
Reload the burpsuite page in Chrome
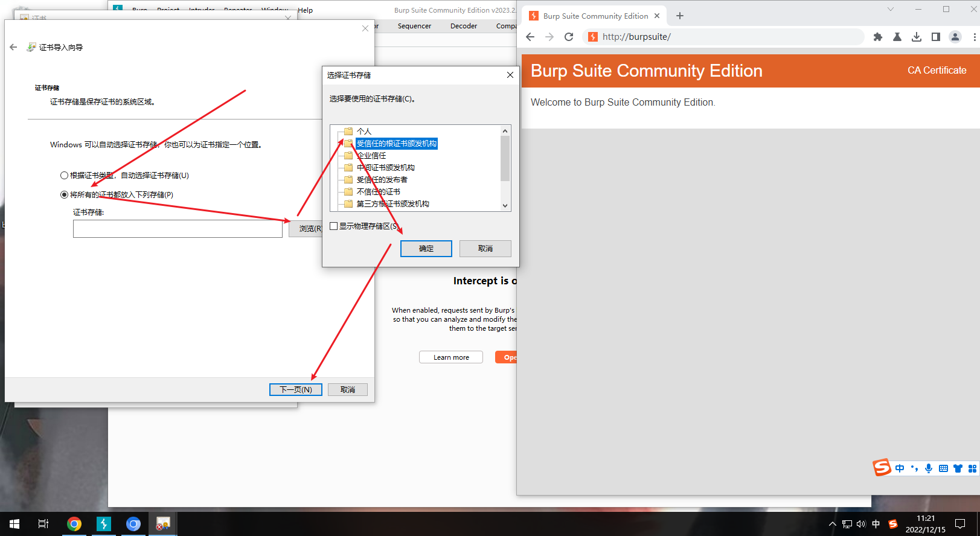pyautogui.click(x=569, y=37)
